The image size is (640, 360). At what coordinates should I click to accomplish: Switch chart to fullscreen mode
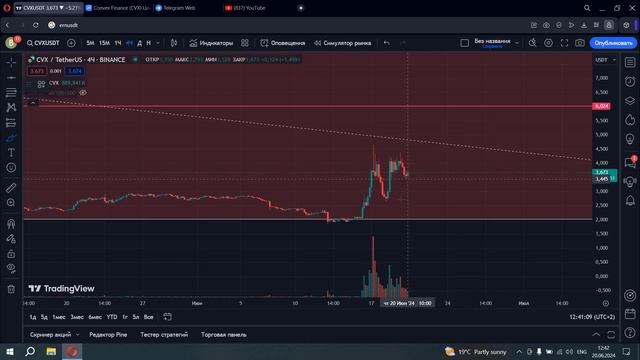[564, 43]
